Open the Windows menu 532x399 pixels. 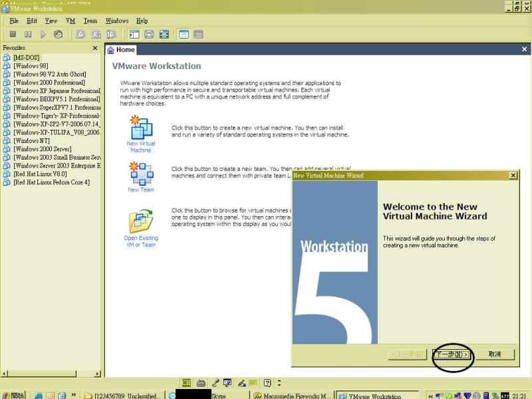(x=117, y=21)
